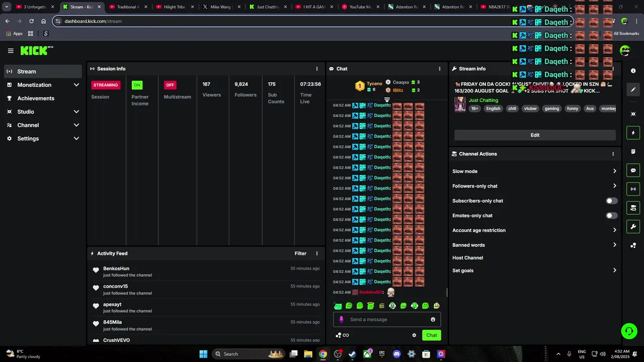
Task: Click Filter in Activity Feed
Action: [300, 253]
